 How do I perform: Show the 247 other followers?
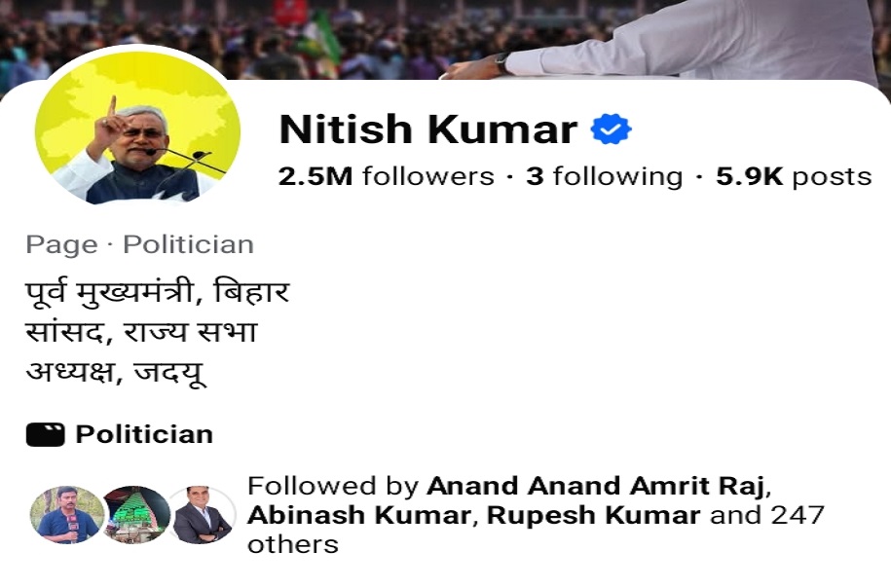[x=536, y=530]
